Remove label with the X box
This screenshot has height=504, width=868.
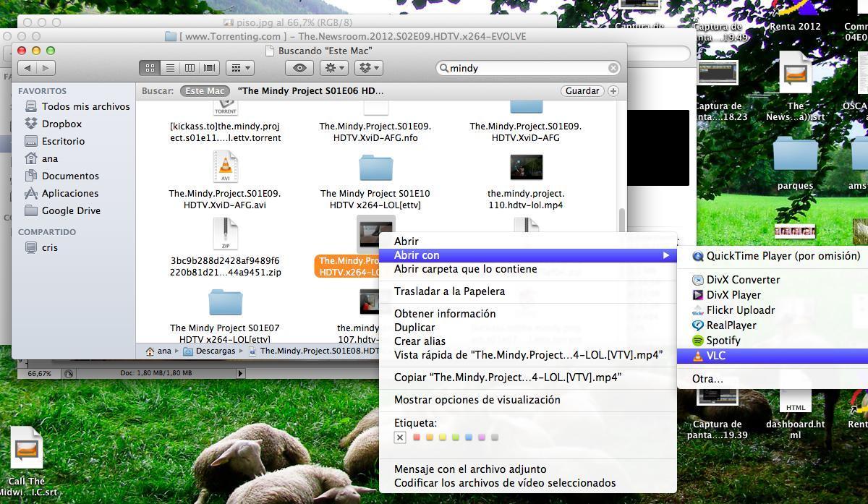pos(400,437)
